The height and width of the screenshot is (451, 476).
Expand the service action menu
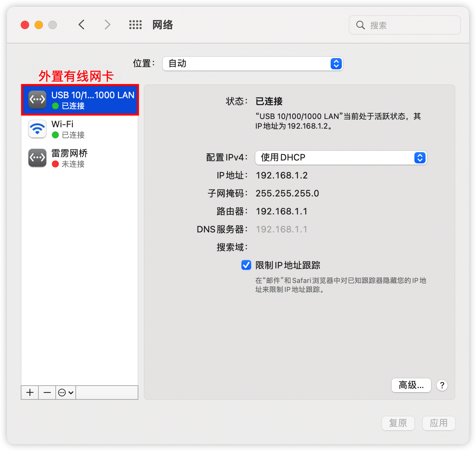pos(66,393)
